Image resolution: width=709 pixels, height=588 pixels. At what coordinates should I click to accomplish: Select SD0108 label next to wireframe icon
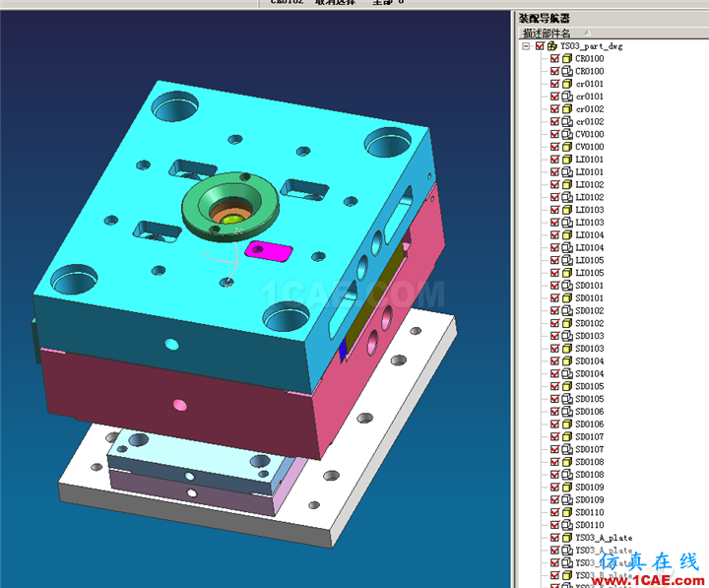[590, 475]
